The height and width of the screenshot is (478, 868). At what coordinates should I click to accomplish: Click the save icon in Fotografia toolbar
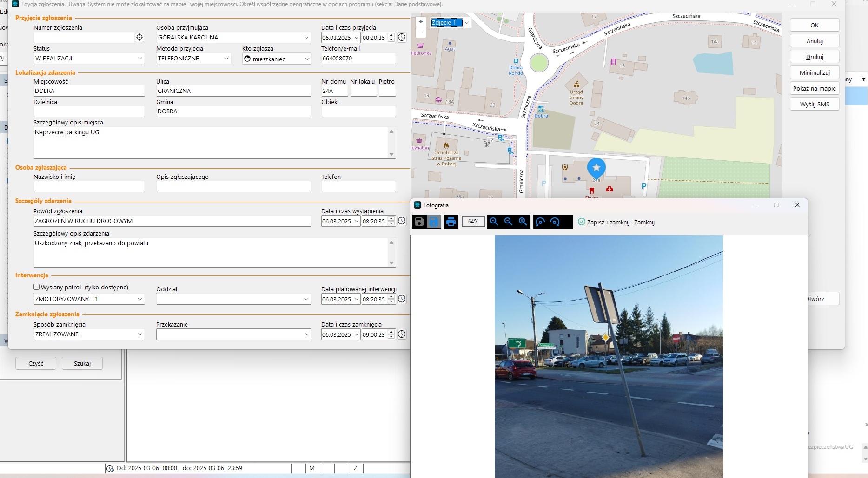pyautogui.click(x=419, y=222)
